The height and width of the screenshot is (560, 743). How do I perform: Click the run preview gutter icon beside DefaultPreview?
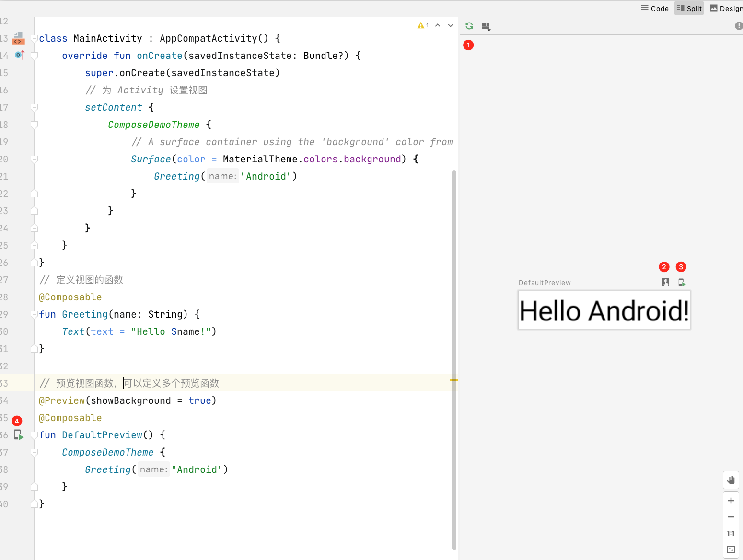click(x=18, y=435)
